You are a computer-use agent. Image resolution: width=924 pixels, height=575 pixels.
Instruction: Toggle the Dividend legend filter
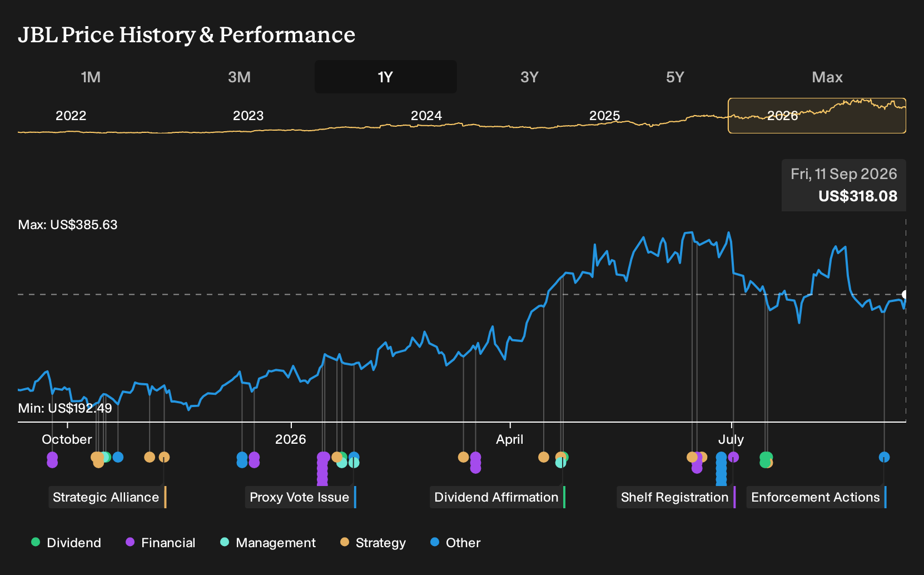(x=66, y=543)
